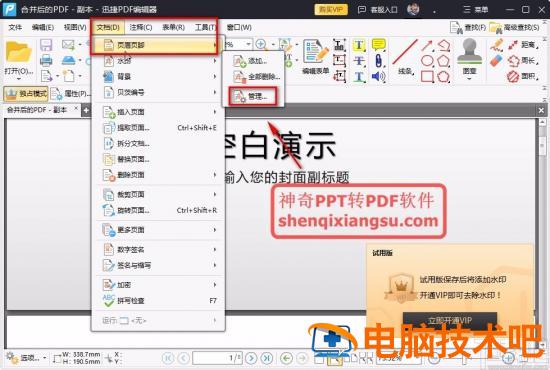Screen dimensions: 550x370
Task: Open the 编辑(E) menu
Action: pyautogui.click(x=42, y=27)
